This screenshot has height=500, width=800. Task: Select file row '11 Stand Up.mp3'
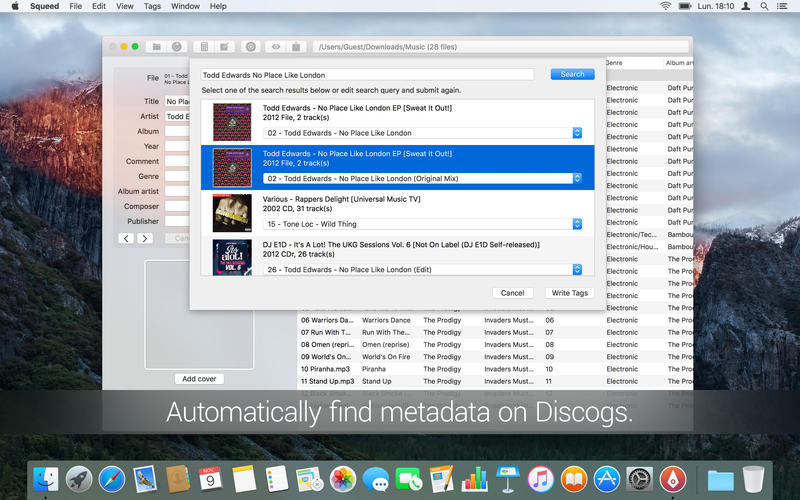pos(328,381)
